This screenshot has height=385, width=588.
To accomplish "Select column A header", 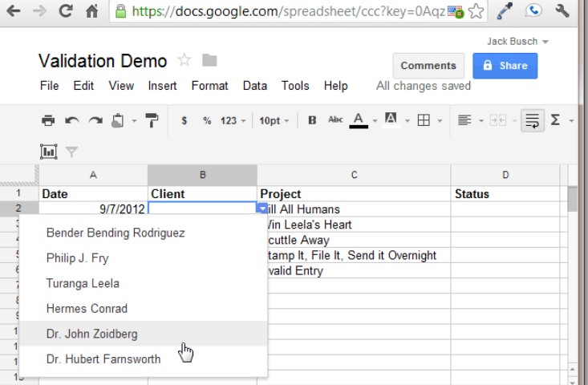I will point(93,175).
